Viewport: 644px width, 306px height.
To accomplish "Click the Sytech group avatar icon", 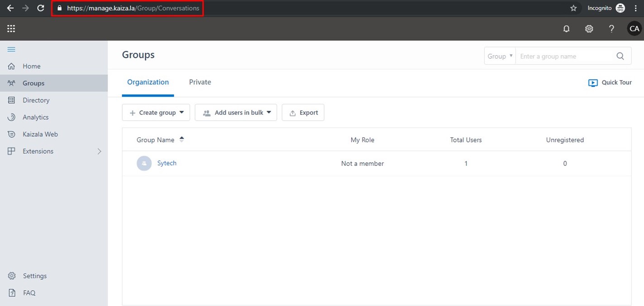I will [144, 163].
